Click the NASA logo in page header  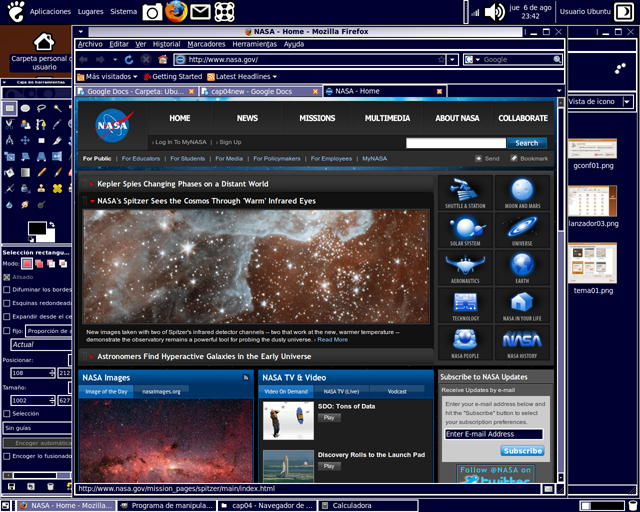pyautogui.click(x=112, y=125)
